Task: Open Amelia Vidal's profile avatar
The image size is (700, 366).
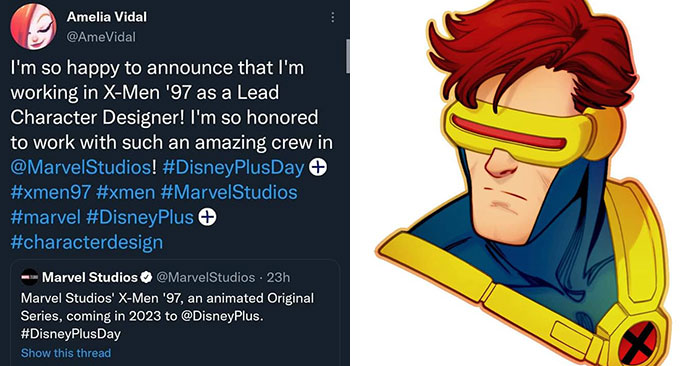Action: pyautogui.click(x=33, y=26)
